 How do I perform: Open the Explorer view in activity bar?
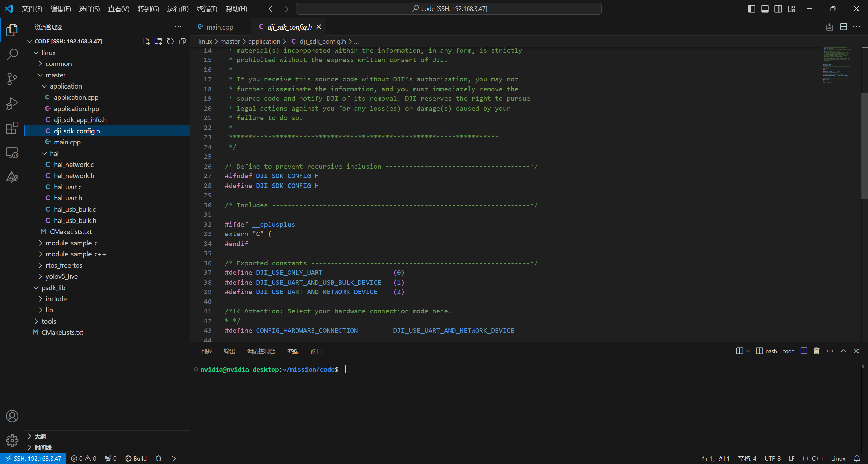pyautogui.click(x=12, y=30)
